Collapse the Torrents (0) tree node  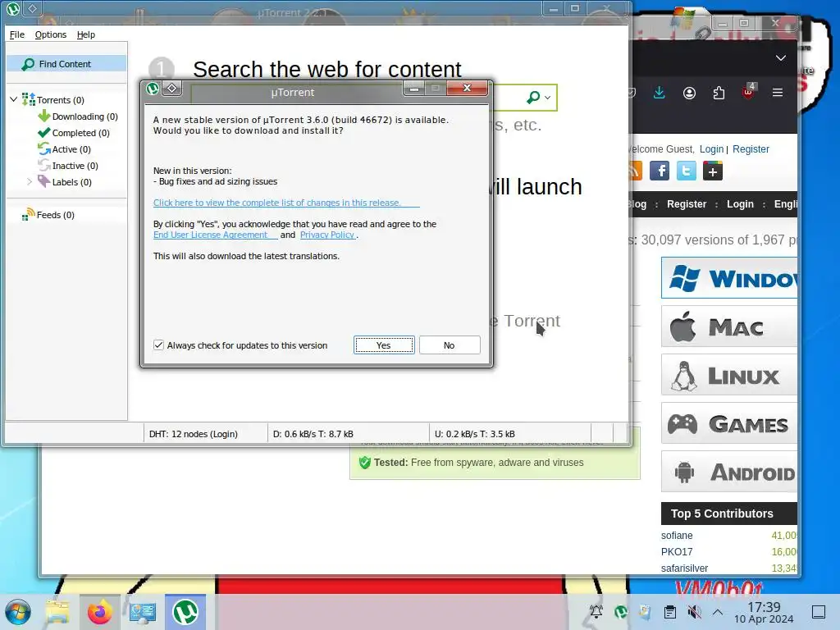click(x=14, y=99)
